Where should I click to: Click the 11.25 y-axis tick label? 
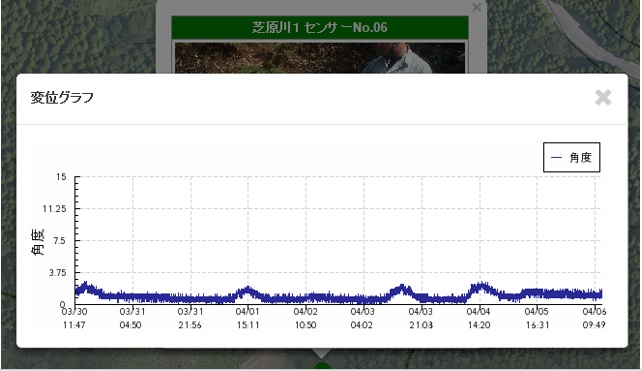(54, 209)
